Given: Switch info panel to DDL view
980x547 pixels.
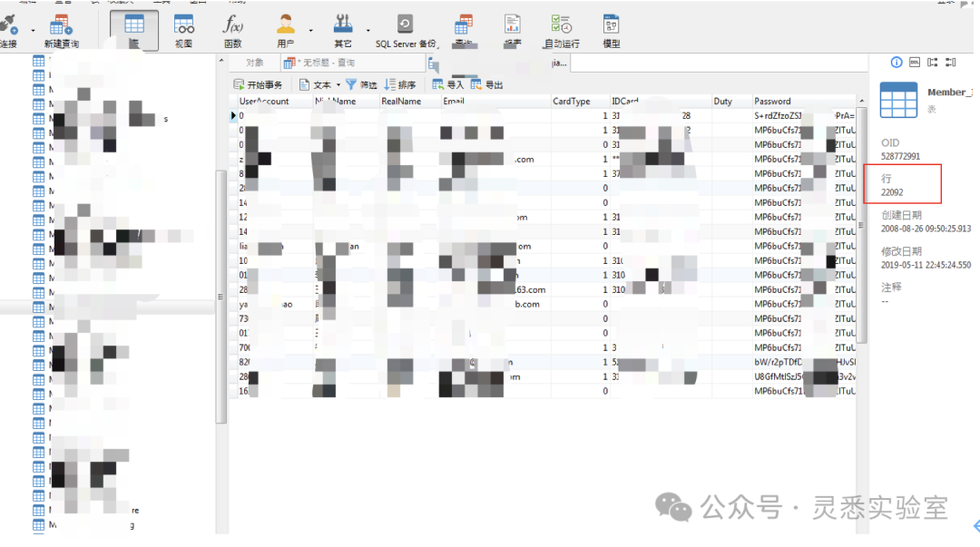Looking at the screenshot, I should [915, 63].
